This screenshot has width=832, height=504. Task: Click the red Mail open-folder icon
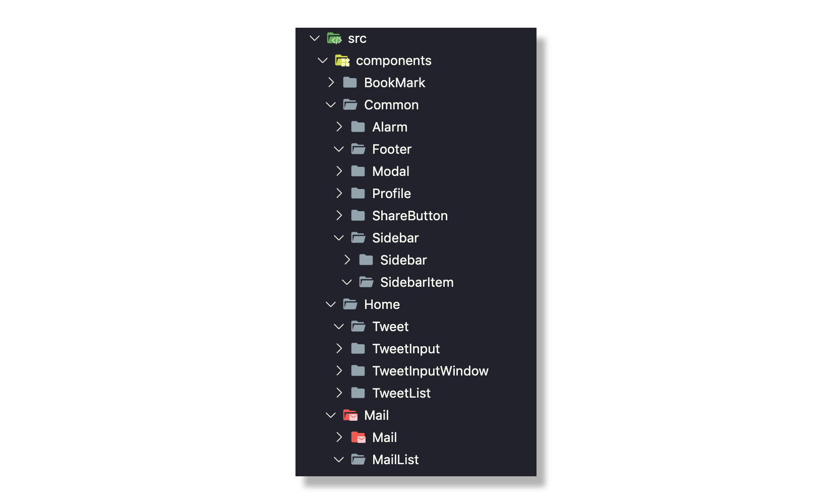(350, 415)
